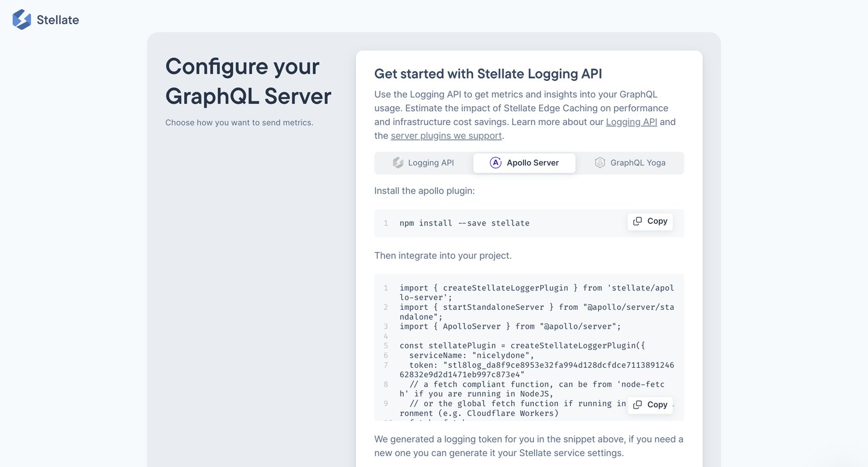Switch to the Logging API tab
Viewport: 868px width, 467px height.
point(424,163)
